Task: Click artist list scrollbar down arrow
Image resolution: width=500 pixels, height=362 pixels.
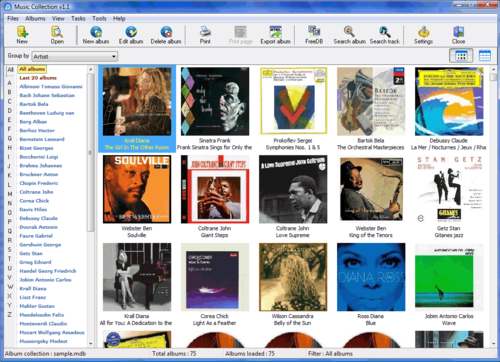Action: [91, 344]
